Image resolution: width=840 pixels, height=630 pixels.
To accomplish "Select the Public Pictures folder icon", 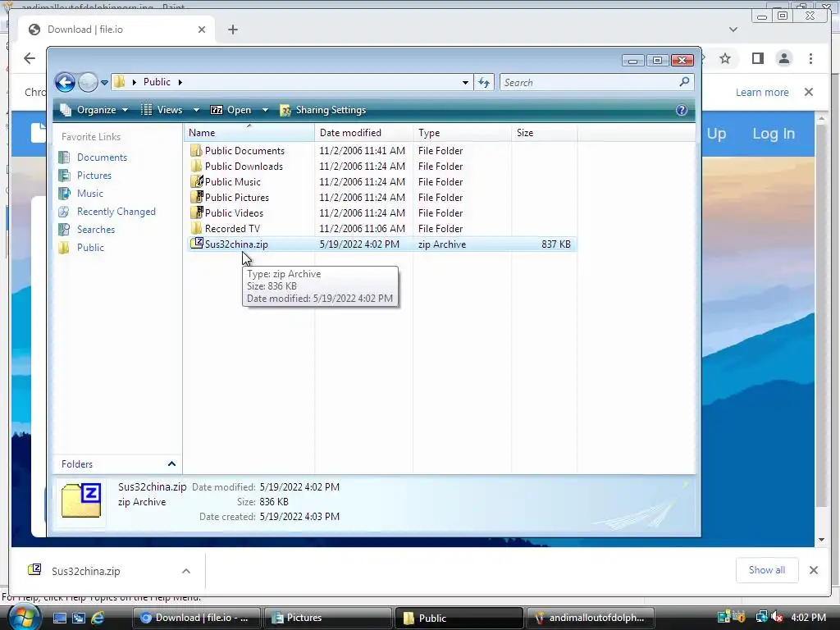I will 197,197.
